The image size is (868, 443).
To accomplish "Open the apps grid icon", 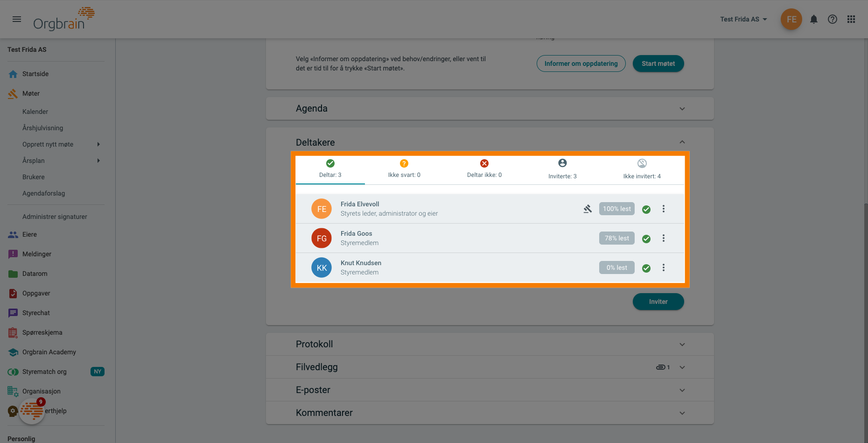I will click(851, 19).
